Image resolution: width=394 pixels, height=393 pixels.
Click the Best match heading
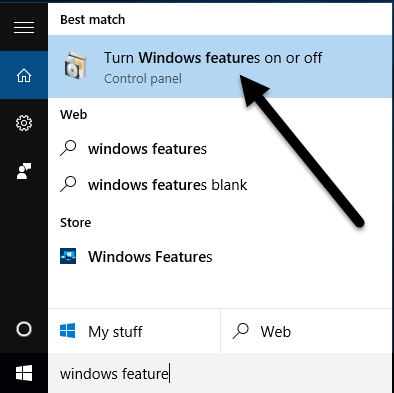click(93, 20)
